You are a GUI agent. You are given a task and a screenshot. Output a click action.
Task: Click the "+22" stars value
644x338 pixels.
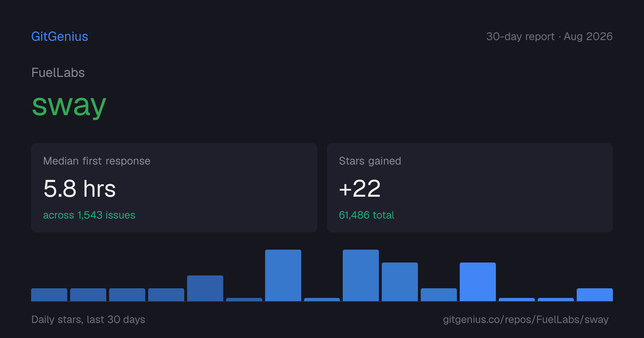tap(360, 188)
